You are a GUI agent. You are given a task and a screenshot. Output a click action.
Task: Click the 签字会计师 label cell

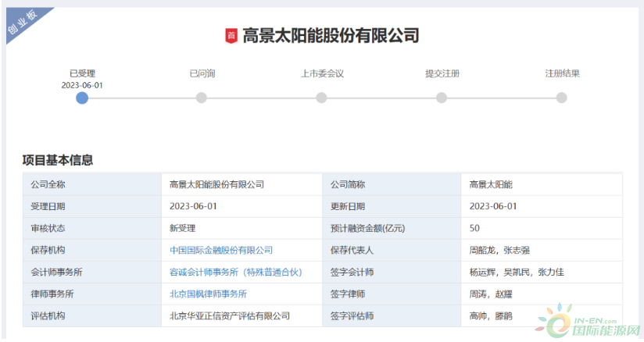[x=392, y=272]
